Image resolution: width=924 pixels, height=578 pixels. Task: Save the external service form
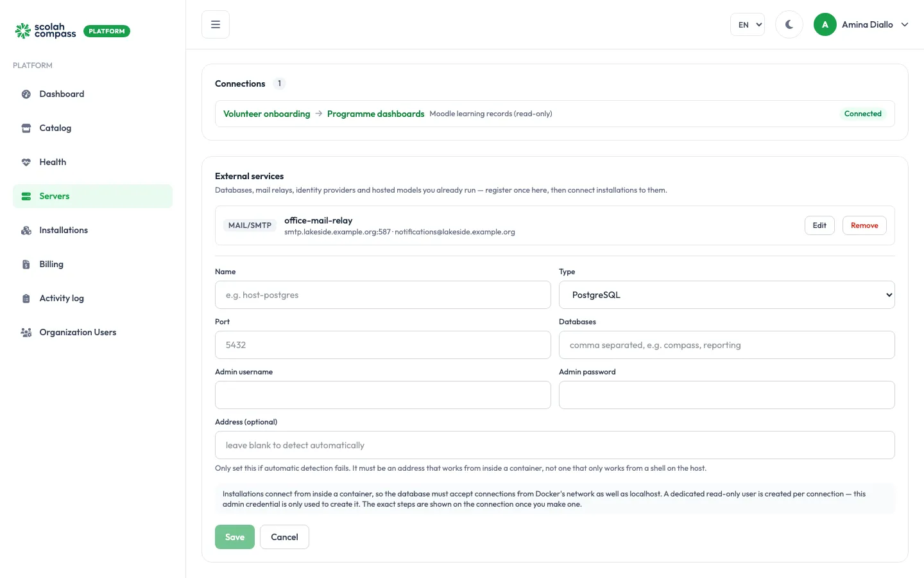(235, 537)
